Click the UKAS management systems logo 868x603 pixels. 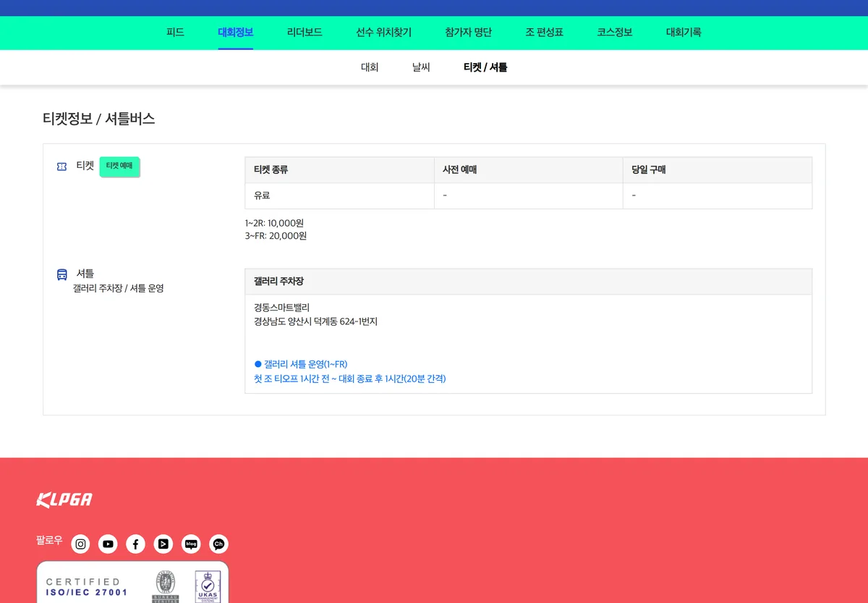click(208, 586)
